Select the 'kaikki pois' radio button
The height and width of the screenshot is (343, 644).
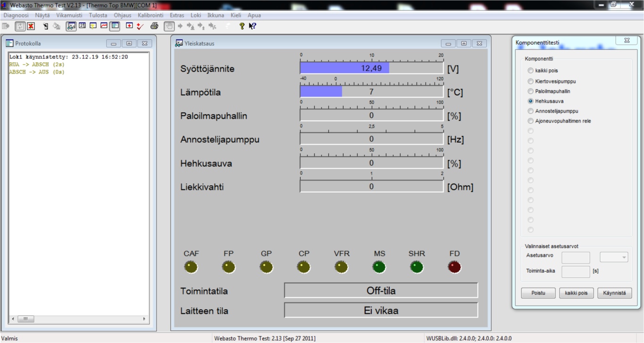tap(531, 71)
